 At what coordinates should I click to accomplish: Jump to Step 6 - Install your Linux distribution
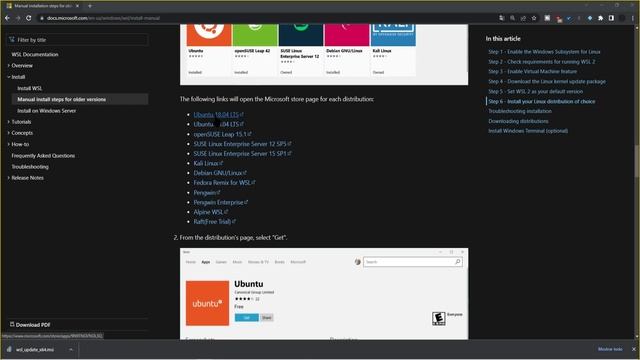[542, 101]
